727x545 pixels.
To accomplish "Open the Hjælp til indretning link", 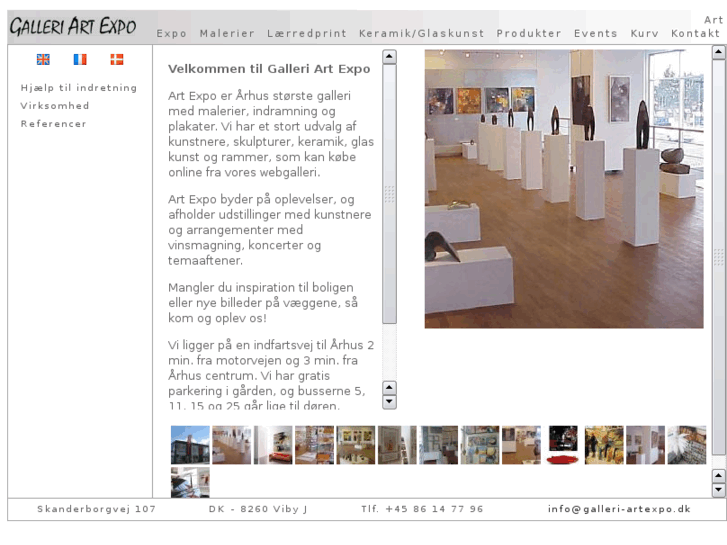I will (78, 88).
